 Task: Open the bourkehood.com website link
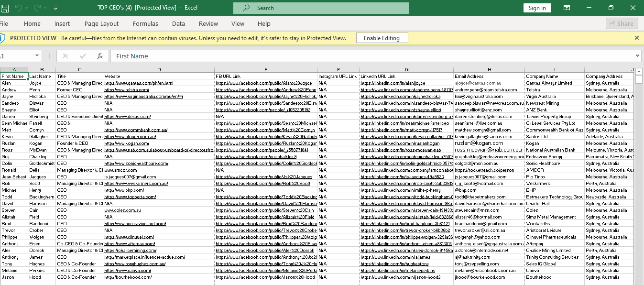coord(128,277)
